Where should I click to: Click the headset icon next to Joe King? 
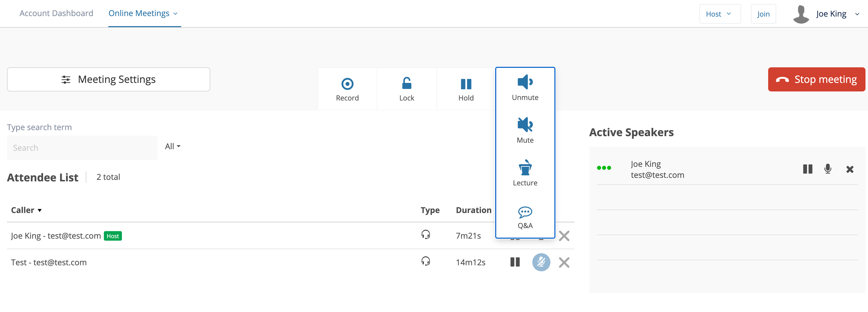425,235
